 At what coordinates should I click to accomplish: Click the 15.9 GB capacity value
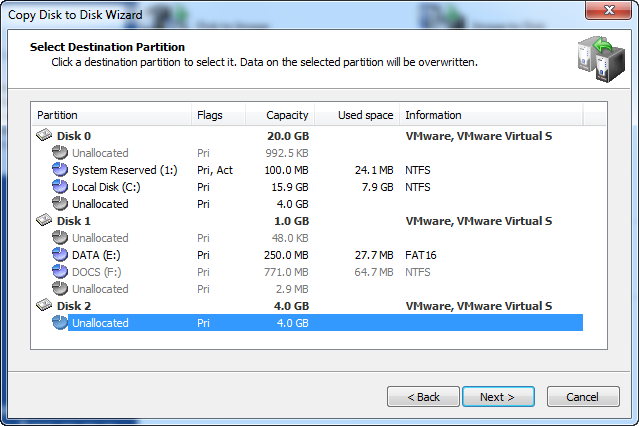pyautogui.click(x=290, y=187)
